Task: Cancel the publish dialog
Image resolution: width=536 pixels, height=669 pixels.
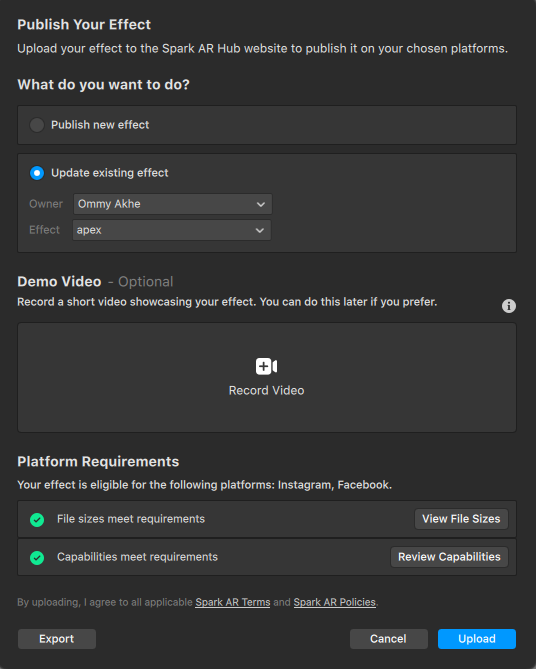Action: [x=388, y=639]
